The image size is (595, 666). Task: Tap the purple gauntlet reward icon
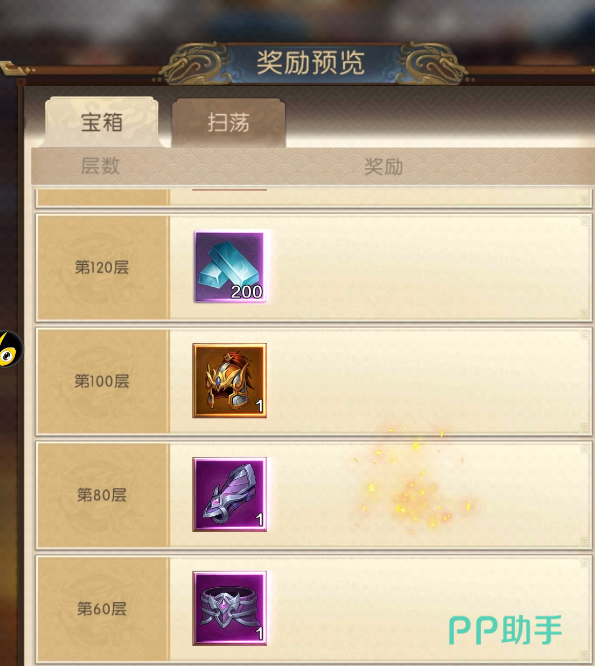(230, 494)
